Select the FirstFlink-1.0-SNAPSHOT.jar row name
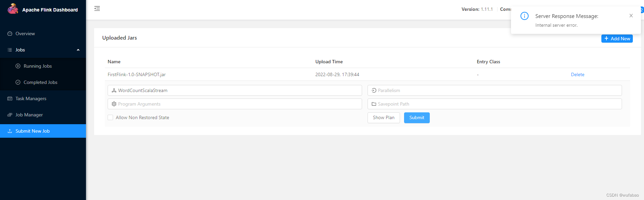Viewport: 644px width, 200px height. pos(137,74)
